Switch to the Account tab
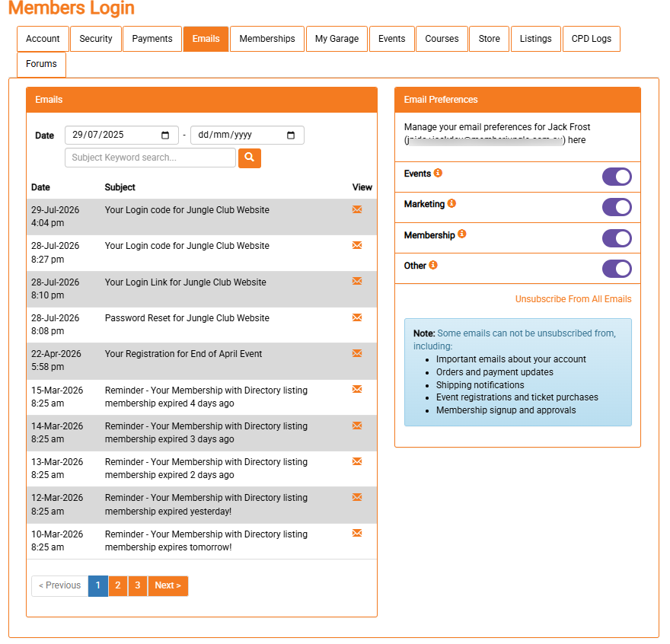Image resolution: width=670 pixels, height=644 pixels. click(x=43, y=39)
